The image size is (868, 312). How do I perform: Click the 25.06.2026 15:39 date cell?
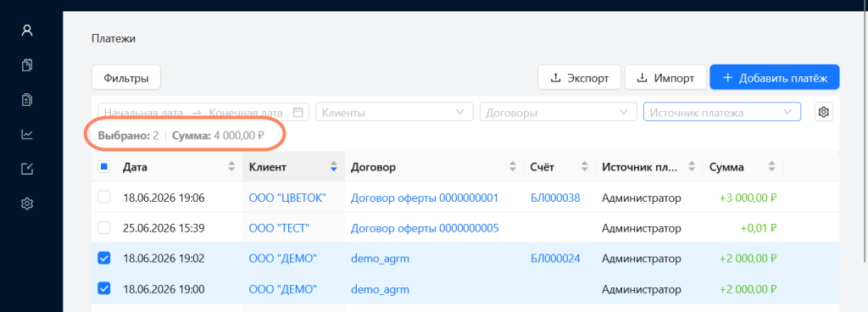pyautogui.click(x=164, y=228)
